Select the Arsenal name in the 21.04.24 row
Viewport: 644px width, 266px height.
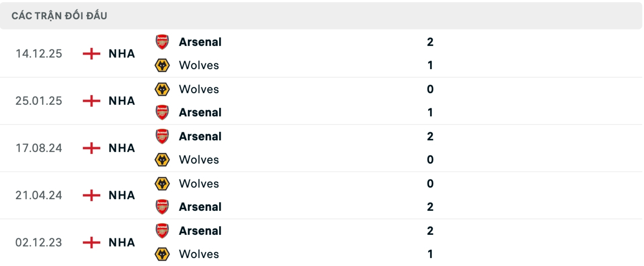pyautogui.click(x=200, y=207)
